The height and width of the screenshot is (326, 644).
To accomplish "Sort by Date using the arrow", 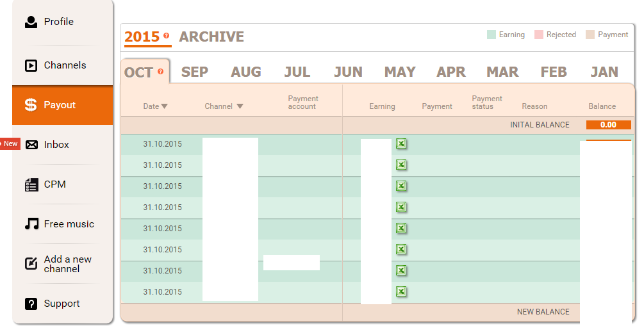I will (x=165, y=106).
